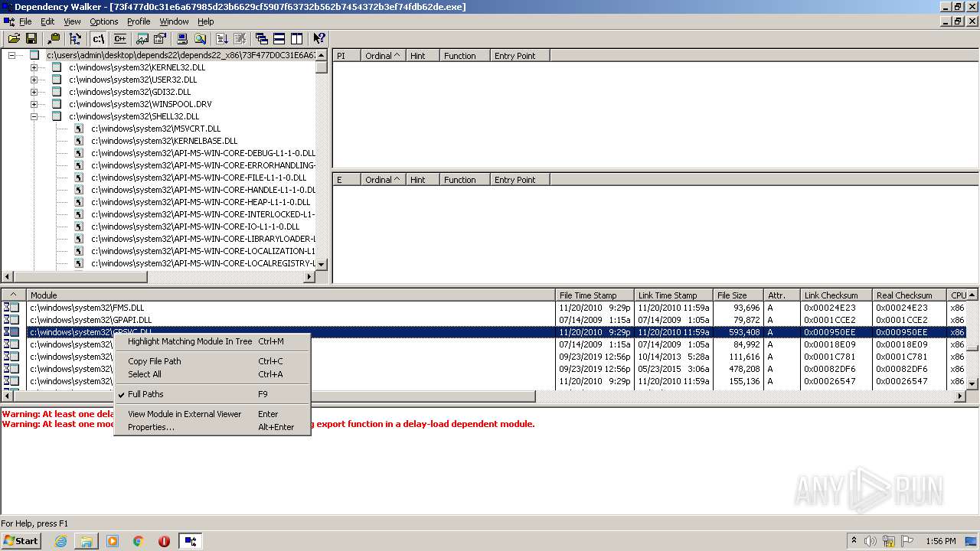
Task: Click the Copy toolbar icon
Action: [54, 38]
